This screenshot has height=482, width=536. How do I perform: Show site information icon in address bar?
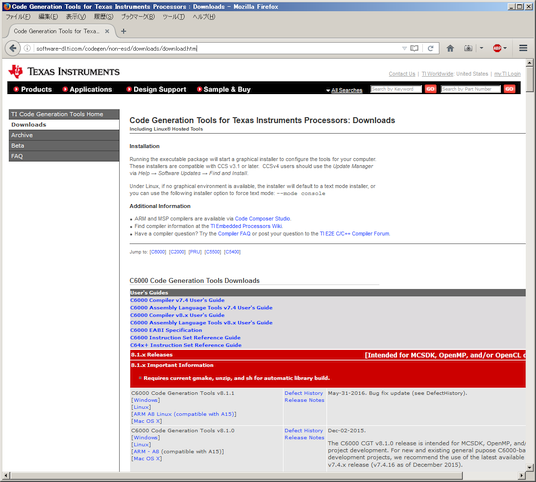coord(27,48)
